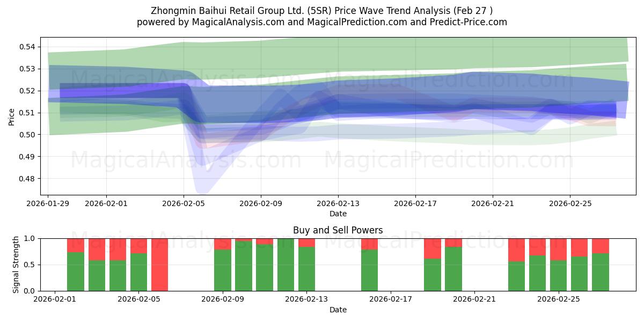Click the 0.52 price axis label

click(27, 91)
